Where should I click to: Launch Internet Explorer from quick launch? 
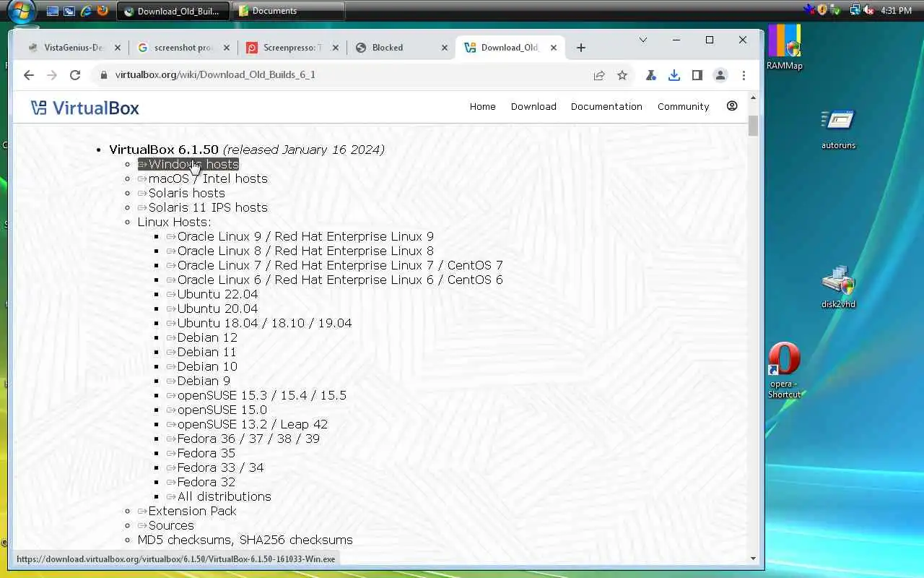[87, 11]
